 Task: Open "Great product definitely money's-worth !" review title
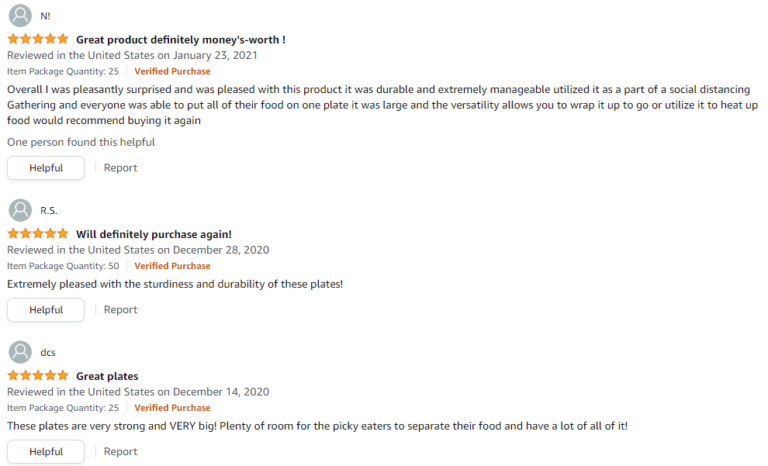point(181,40)
